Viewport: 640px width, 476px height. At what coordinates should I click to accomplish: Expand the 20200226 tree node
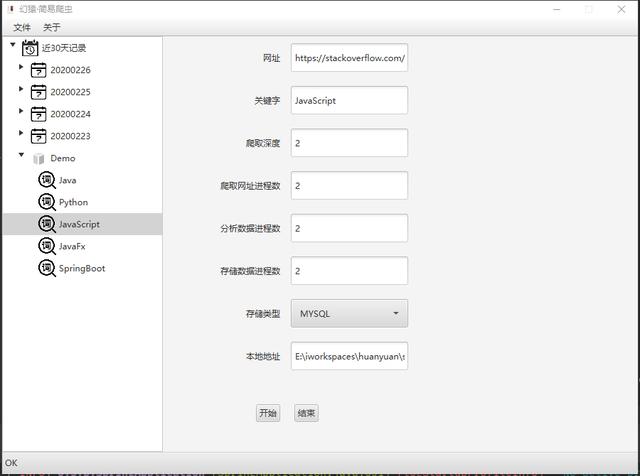pos(21,67)
